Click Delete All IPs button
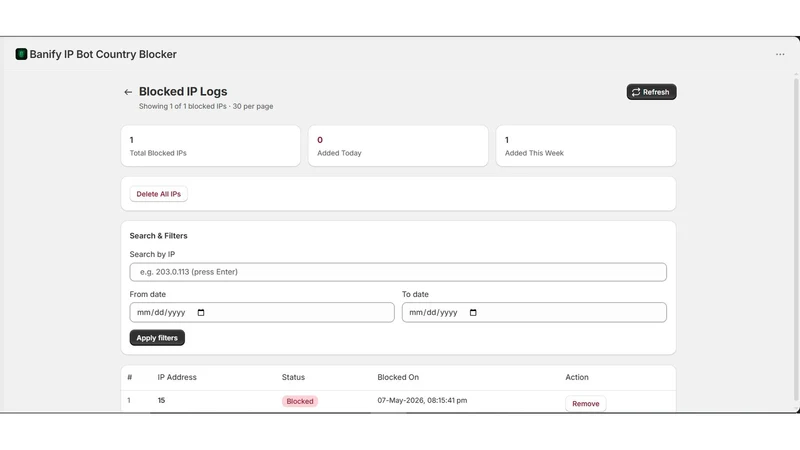This screenshot has width=800, height=450. point(158,194)
